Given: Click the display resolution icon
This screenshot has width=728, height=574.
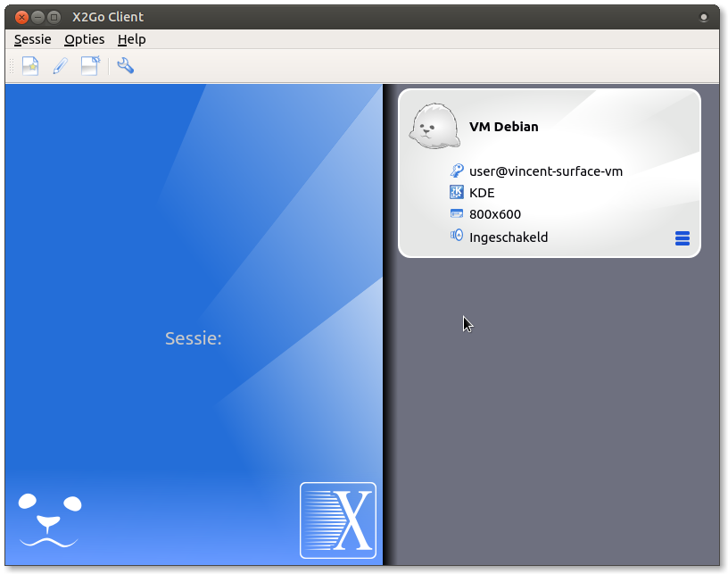Looking at the screenshot, I should (x=457, y=214).
